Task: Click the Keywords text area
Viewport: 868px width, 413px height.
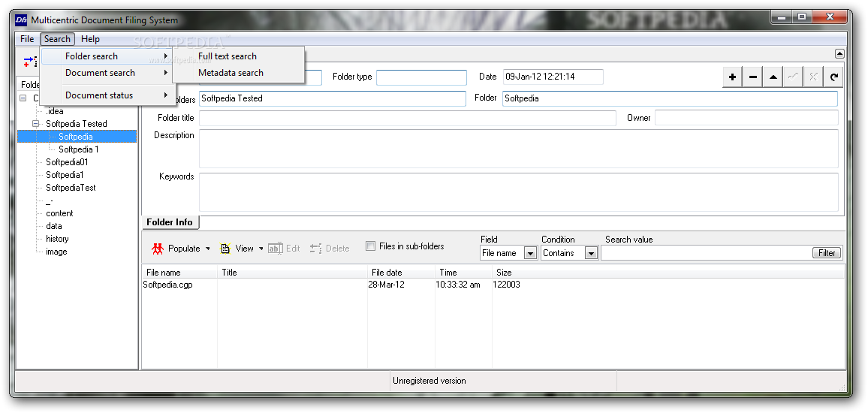Action: coord(518,192)
